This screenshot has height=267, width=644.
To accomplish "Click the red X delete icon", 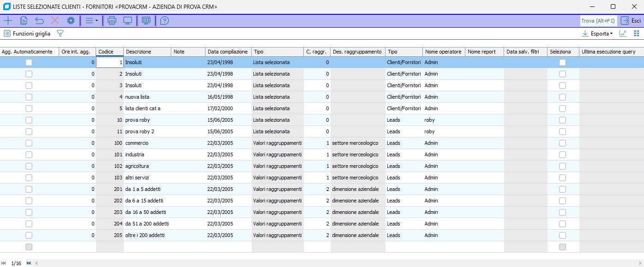I will point(55,20).
